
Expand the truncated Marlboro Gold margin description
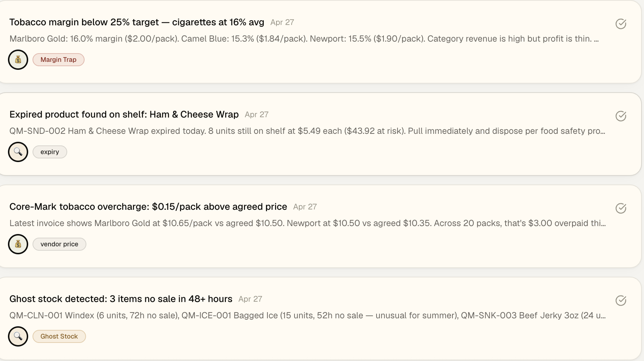[x=304, y=39]
